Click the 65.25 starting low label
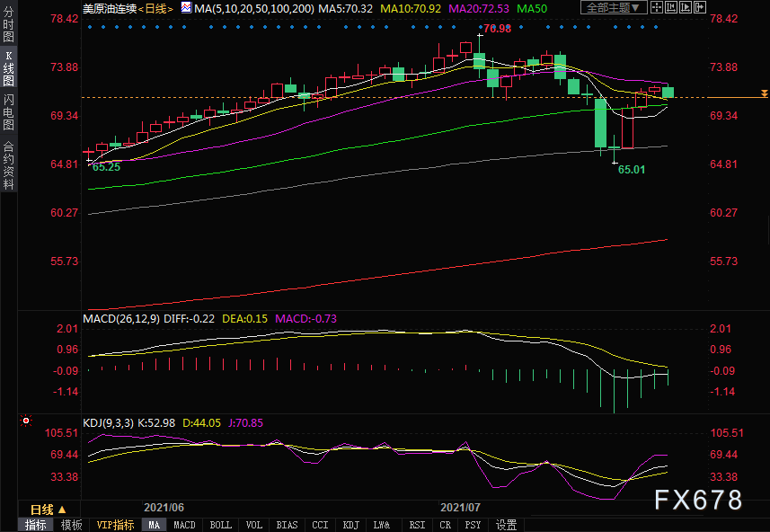 107,167
